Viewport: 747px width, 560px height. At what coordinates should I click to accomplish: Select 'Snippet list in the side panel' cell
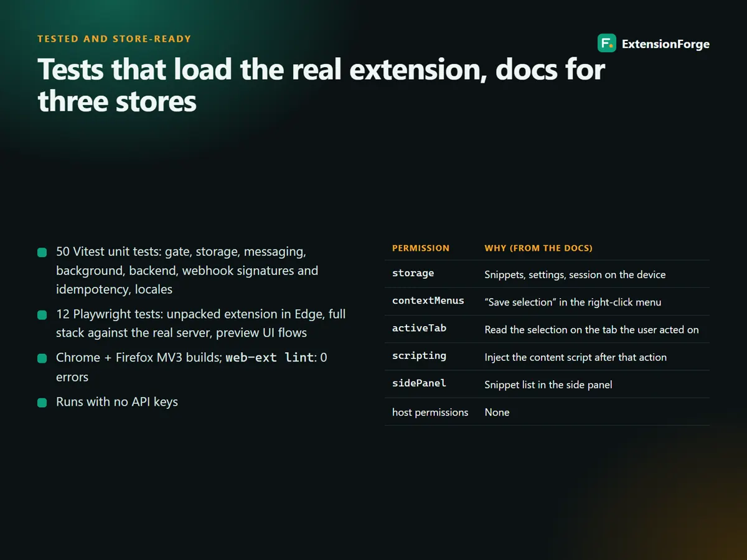click(x=548, y=385)
